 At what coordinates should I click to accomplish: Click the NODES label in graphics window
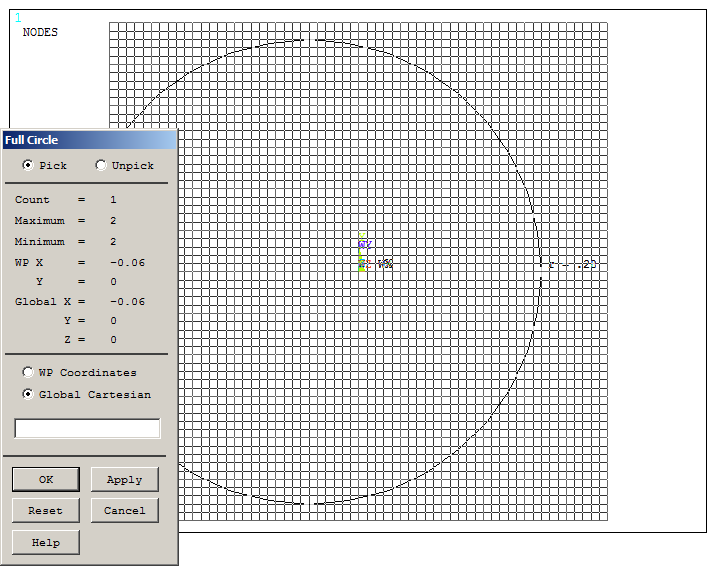40,32
